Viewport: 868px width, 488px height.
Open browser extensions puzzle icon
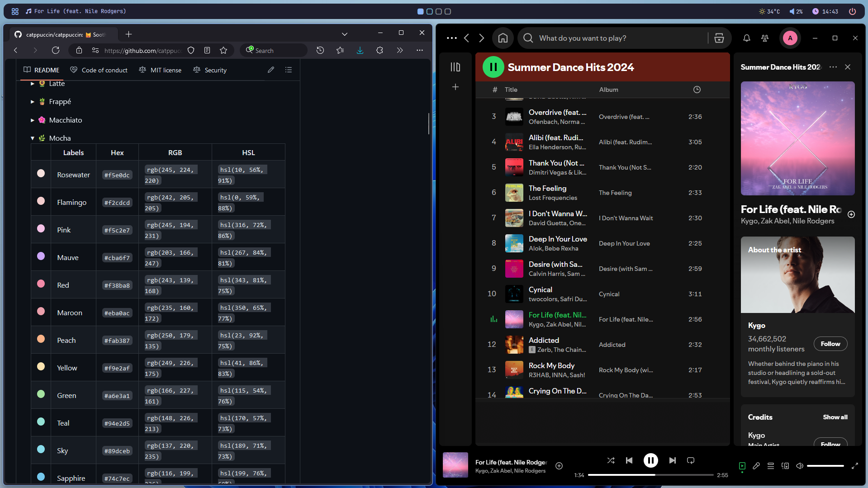[x=379, y=50]
